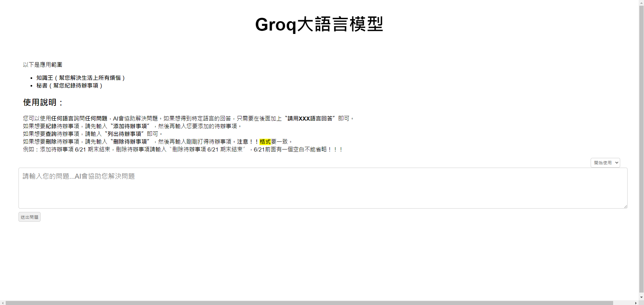Click the example line starting with 例如
This screenshot has height=305, width=644.
(x=183, y=149)
